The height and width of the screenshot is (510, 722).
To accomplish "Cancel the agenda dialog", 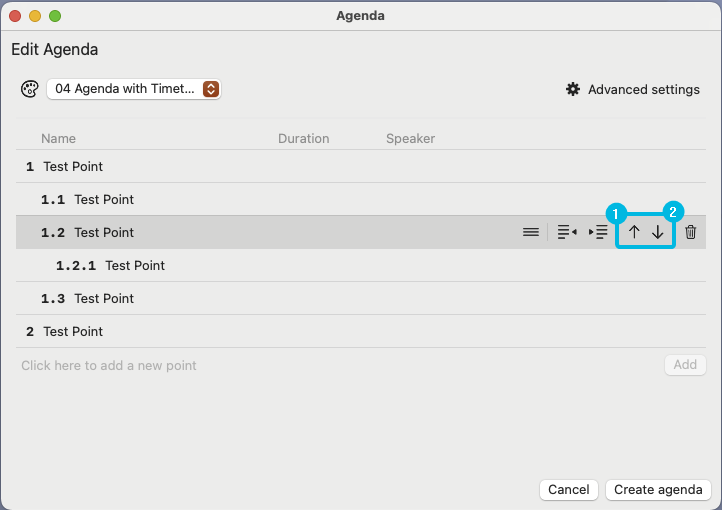I will pyautogui.click(x=569, y=489).
